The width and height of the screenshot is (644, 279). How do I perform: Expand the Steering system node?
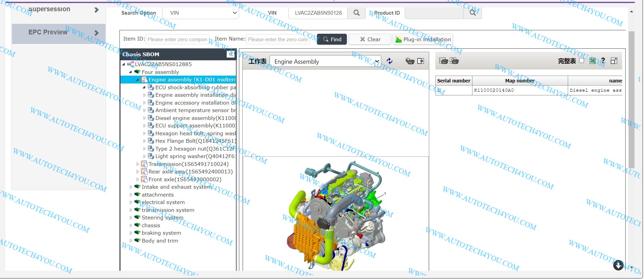(131, 218)
